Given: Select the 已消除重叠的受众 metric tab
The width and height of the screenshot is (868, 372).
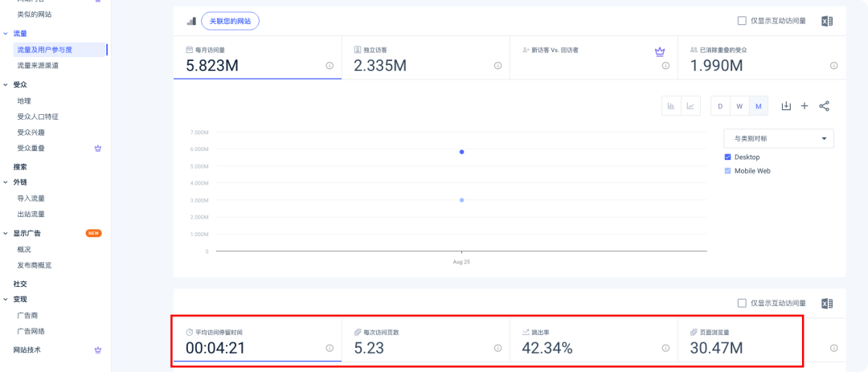Looking at the screenshot, I should (x=762, y=58).
